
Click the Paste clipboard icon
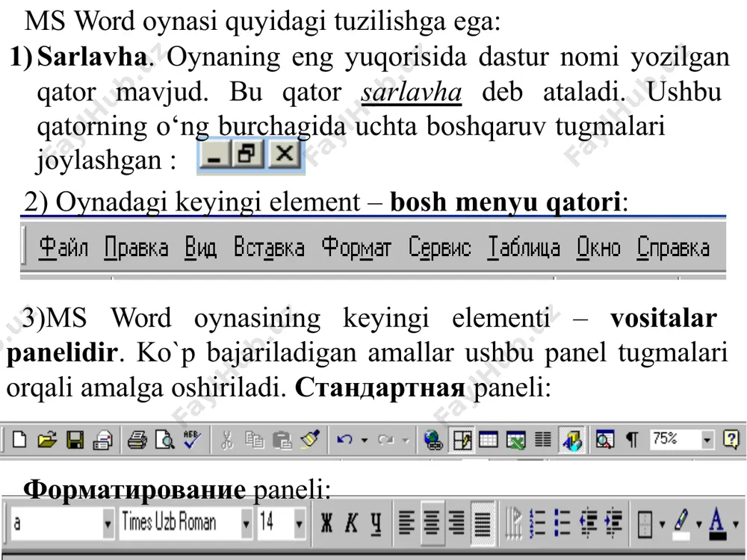pyautogui.click(x=282, y=439)
